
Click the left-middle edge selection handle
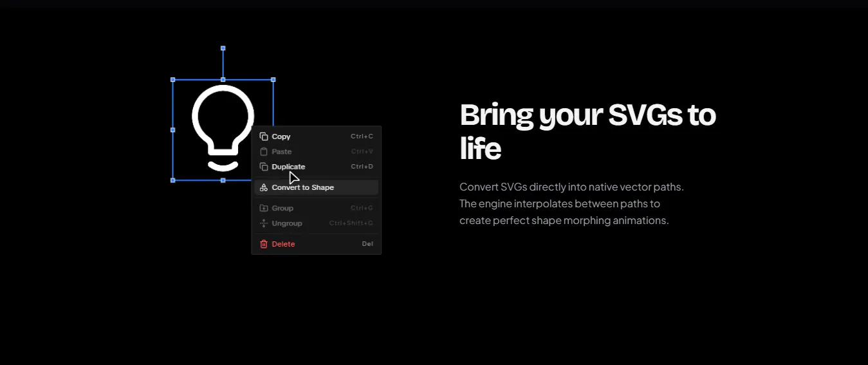[x=172, y=130]
